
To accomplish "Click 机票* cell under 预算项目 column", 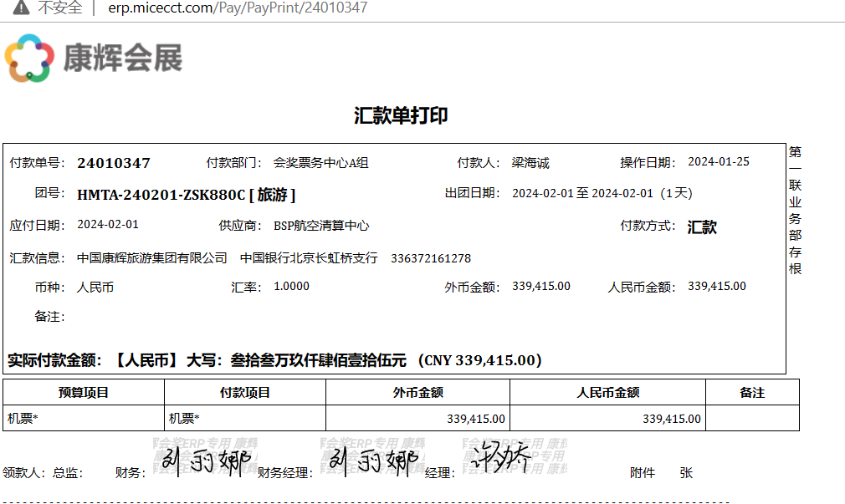I will (23, 419).
